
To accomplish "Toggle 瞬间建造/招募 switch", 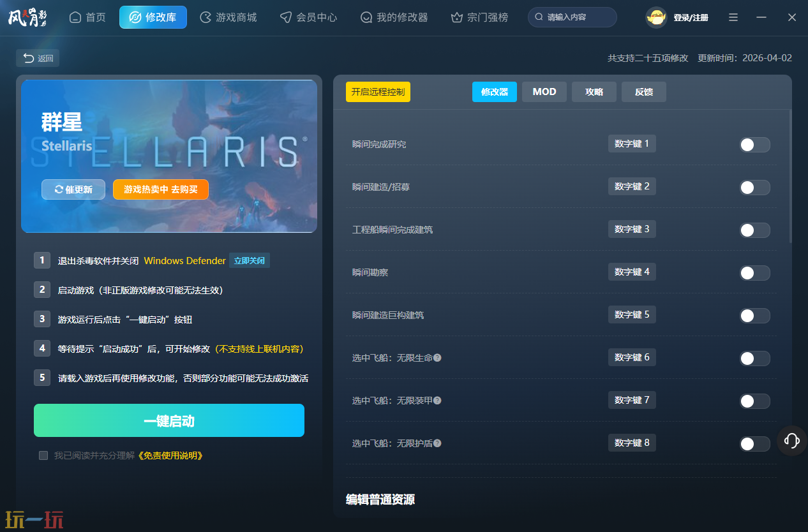I will pyautogui.click(x=754, y=188).
